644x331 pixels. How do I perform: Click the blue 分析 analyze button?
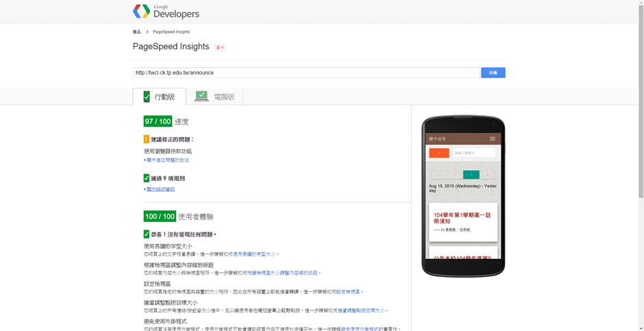(493, 73)
